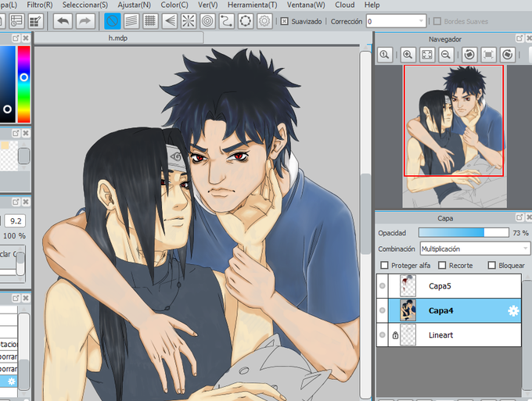Screen dimensions: 532x401
Task: Open Capa4 layer settings gear
Action: [x=513, y=310]
